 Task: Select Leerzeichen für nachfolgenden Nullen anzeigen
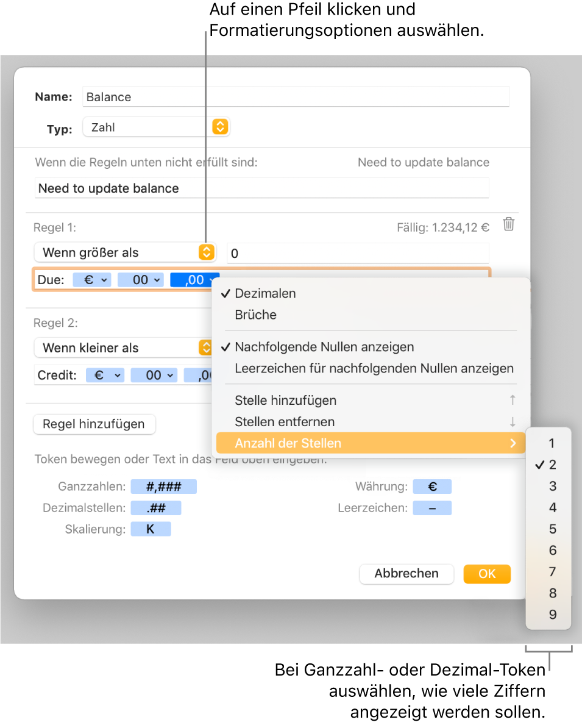coord(371,368)
